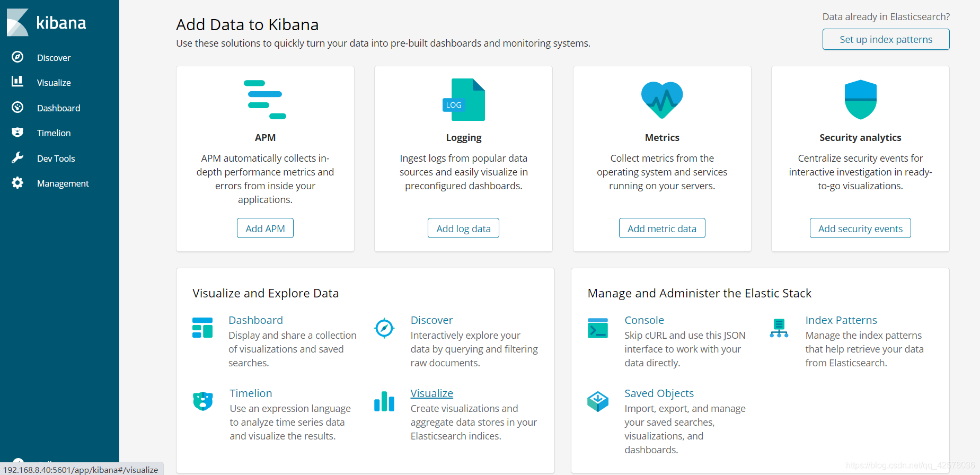Viewport: 980px width, 475px height.
Task: Click the Add security events button
Action: coord(860,228)
